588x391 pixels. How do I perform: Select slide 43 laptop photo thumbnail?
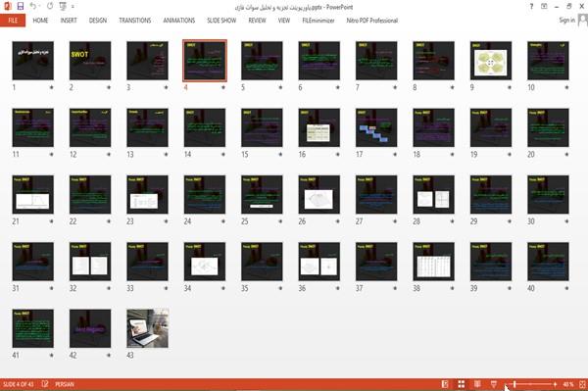click(147, 328)
